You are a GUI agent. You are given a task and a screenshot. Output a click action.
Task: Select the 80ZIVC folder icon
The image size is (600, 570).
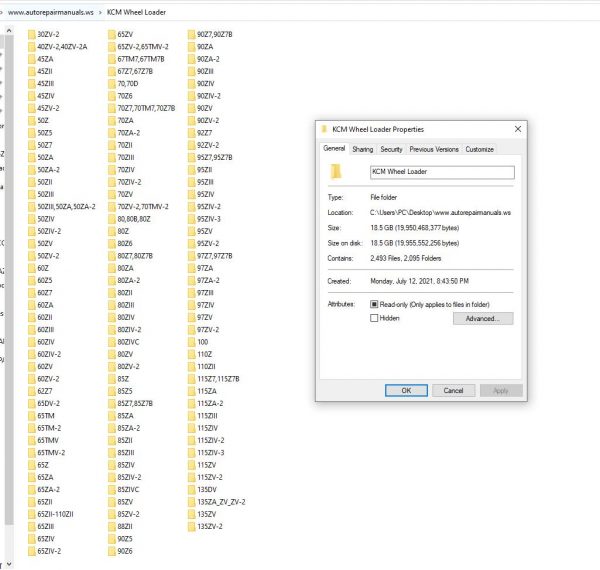click(112, 342)
